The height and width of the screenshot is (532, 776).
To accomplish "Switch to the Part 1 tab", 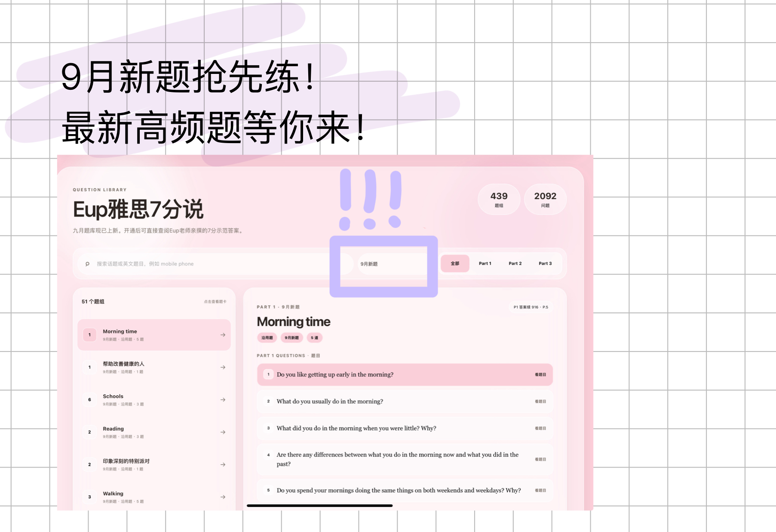I will coord(485,263).
